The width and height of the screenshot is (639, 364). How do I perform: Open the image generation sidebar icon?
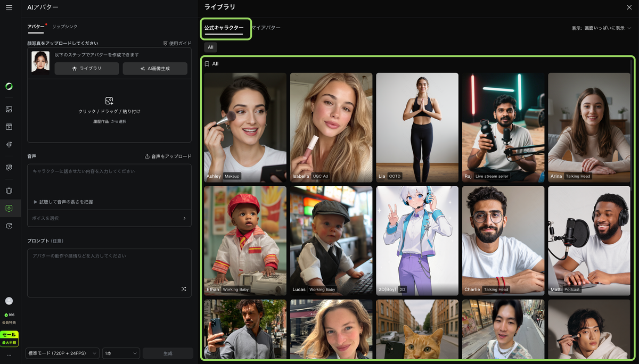coord(9,109)
